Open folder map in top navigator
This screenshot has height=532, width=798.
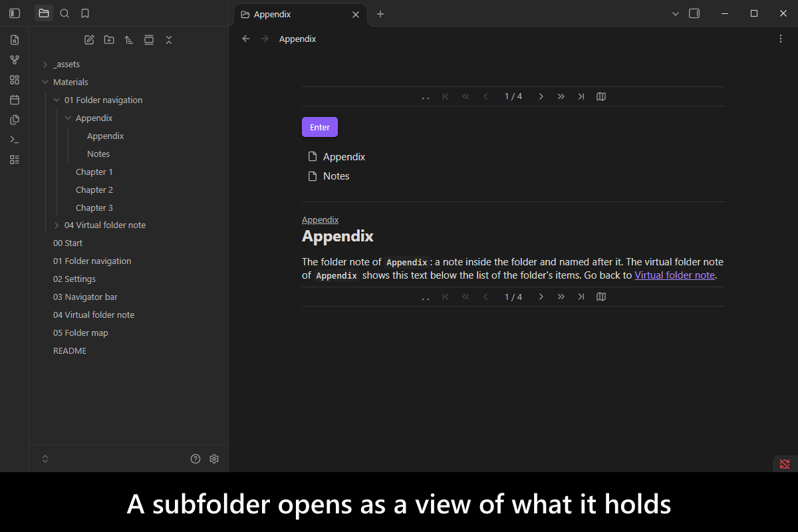(601, 96)
